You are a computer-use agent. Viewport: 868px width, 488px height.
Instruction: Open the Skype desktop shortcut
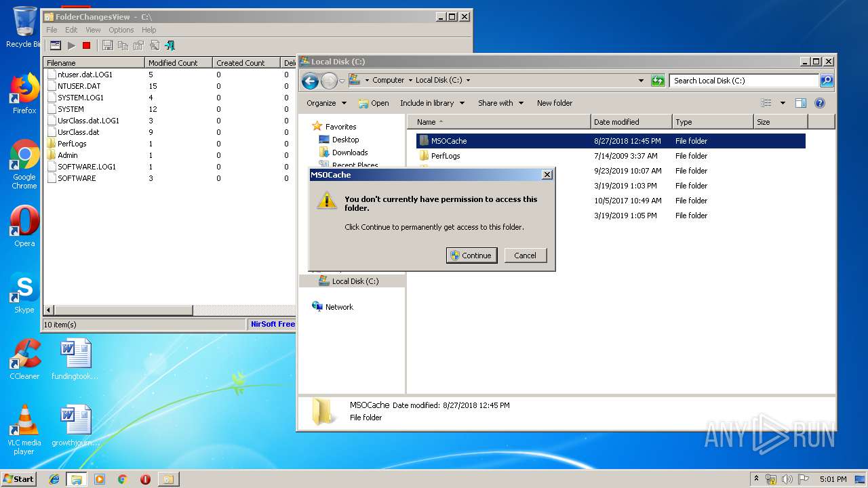click(x=24, y=293)
